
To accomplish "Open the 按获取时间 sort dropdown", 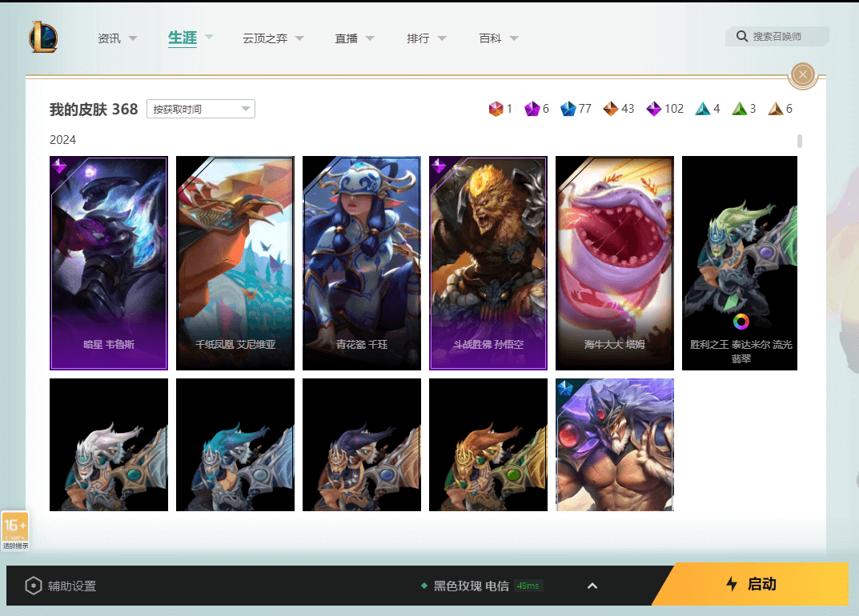I will coord(200,109).
